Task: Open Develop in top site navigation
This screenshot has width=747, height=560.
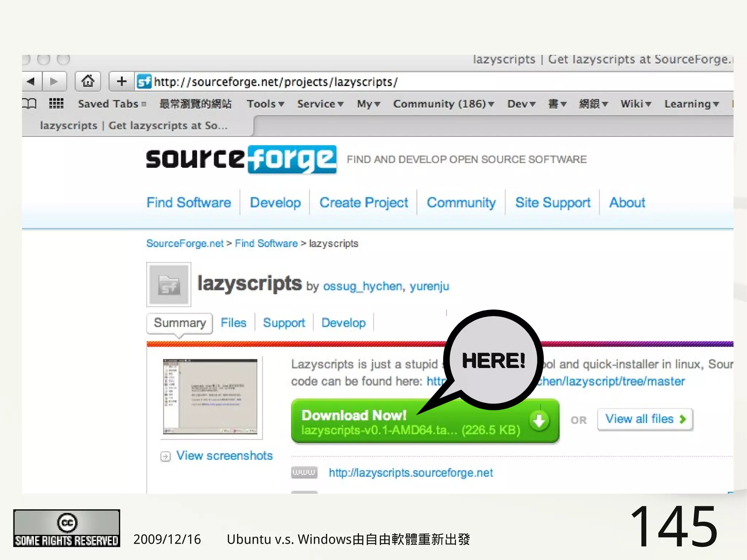Action: coord(275,202)
